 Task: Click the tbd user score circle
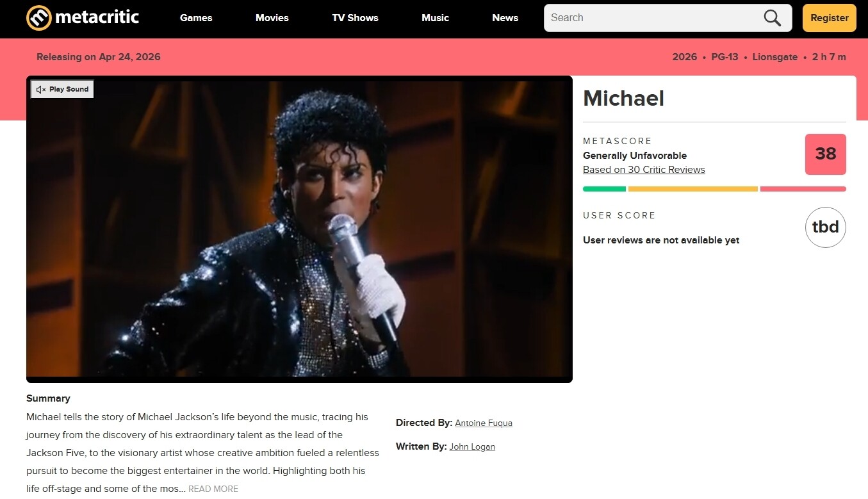click(x=826, y=227)
